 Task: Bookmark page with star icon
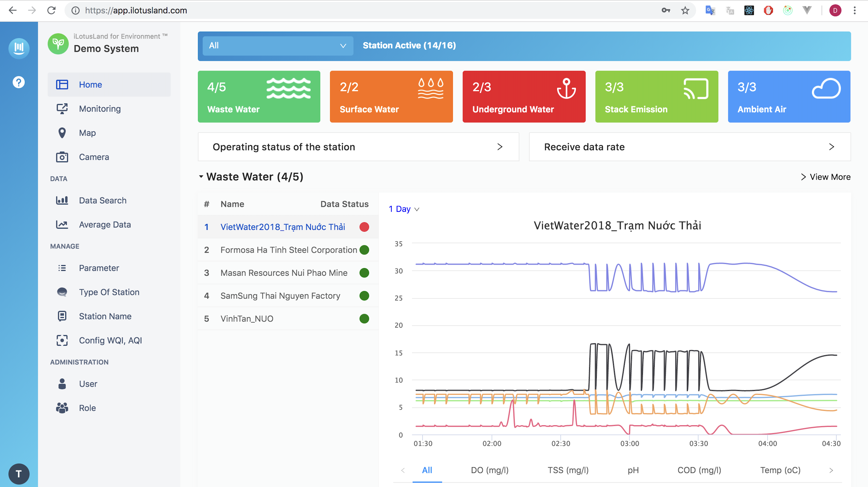pyautogui.click(x=685, y=10)
